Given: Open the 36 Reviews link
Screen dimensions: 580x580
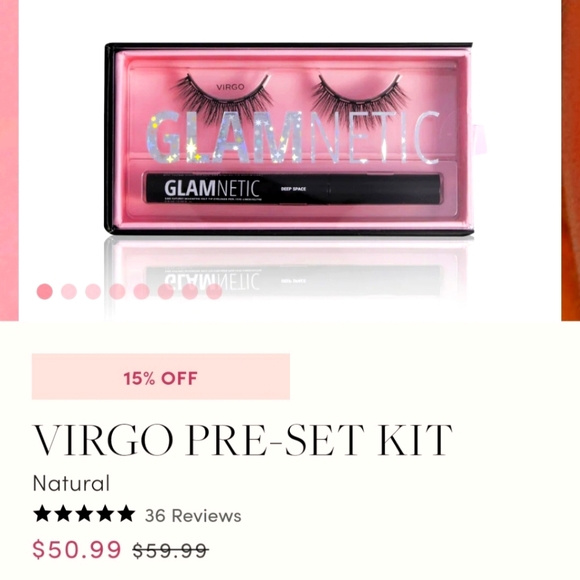Looking at the screenshot, I should click(193, 515).
